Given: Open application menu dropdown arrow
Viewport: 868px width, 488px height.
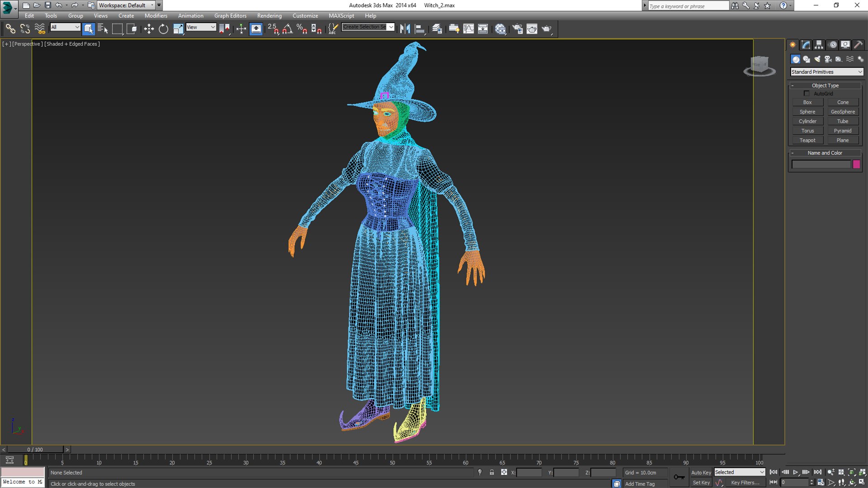Looking at the screenshot, I should pos(15,8).
